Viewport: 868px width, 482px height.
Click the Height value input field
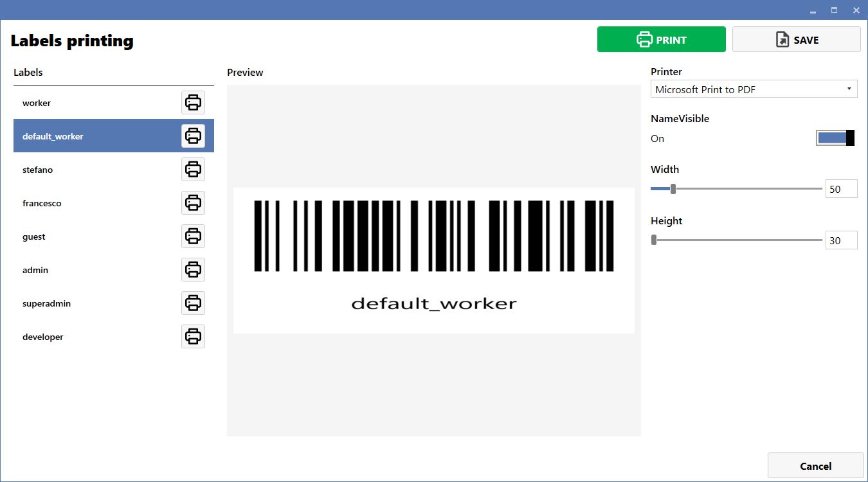tap(841, 240)
